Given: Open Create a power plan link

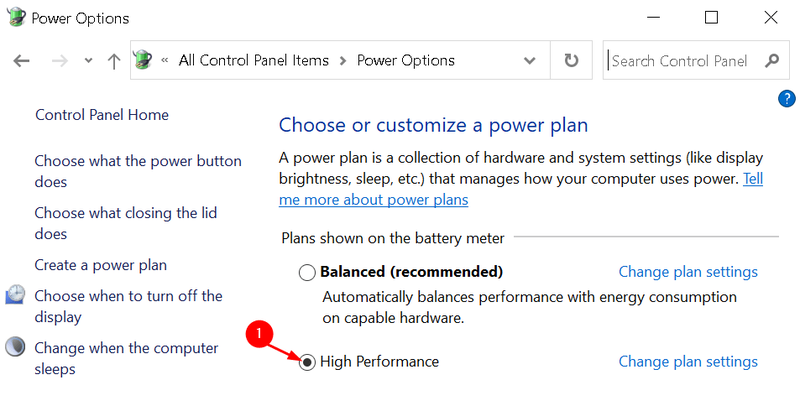Looking at the screenshot, I should (x=101, y=265).
